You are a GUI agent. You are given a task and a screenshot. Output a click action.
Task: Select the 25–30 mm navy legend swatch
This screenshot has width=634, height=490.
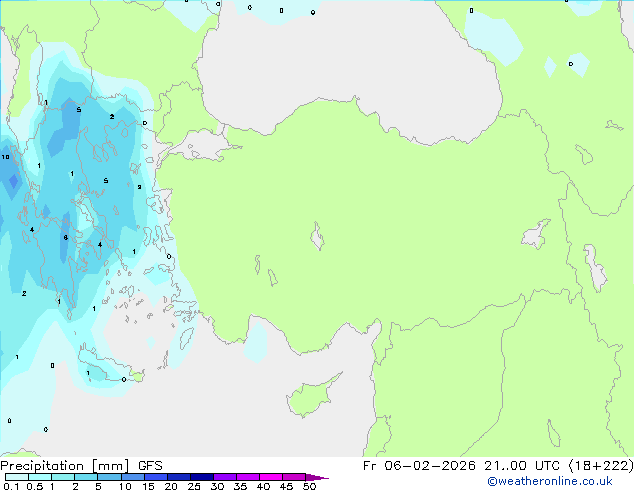coord(201,477)
